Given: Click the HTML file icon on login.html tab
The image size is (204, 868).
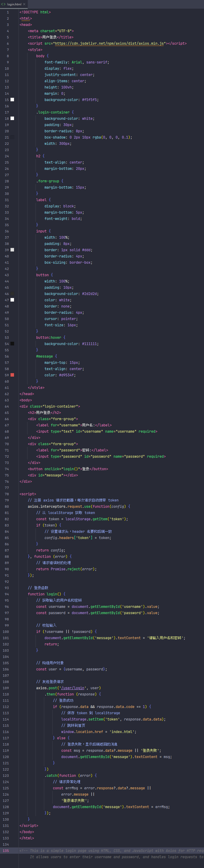Looking at the screenshot, I should point(3,4).
